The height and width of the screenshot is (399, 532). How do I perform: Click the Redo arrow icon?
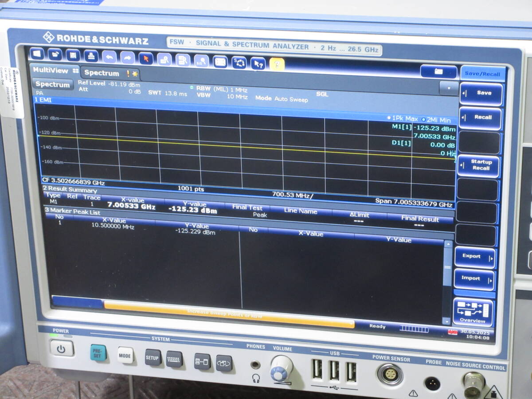127,58
